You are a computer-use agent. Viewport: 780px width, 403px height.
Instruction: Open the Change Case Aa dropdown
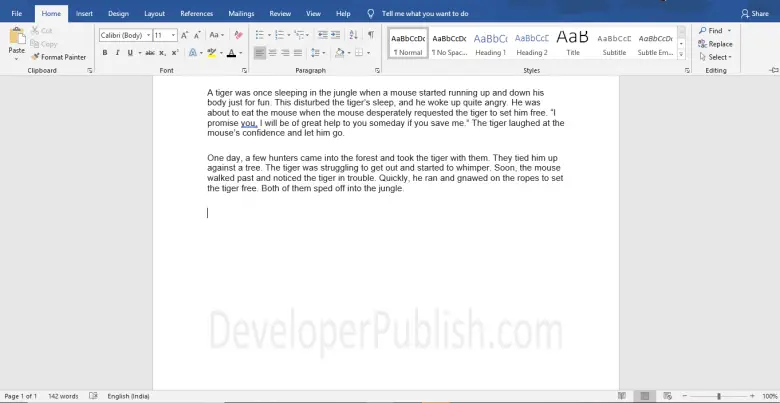[216, 35]
